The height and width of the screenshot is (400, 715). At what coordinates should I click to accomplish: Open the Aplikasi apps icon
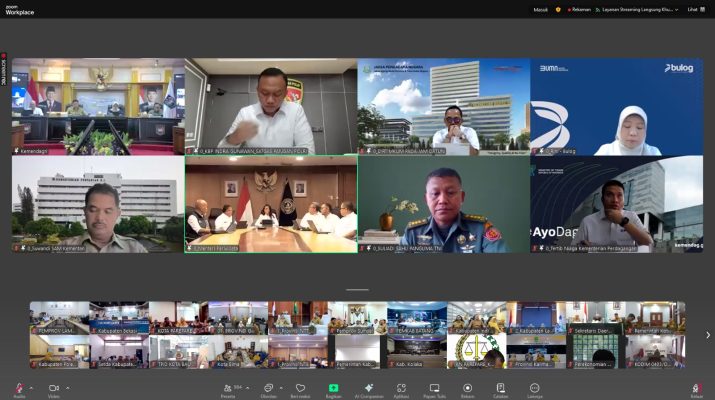[x=400, y=387]
